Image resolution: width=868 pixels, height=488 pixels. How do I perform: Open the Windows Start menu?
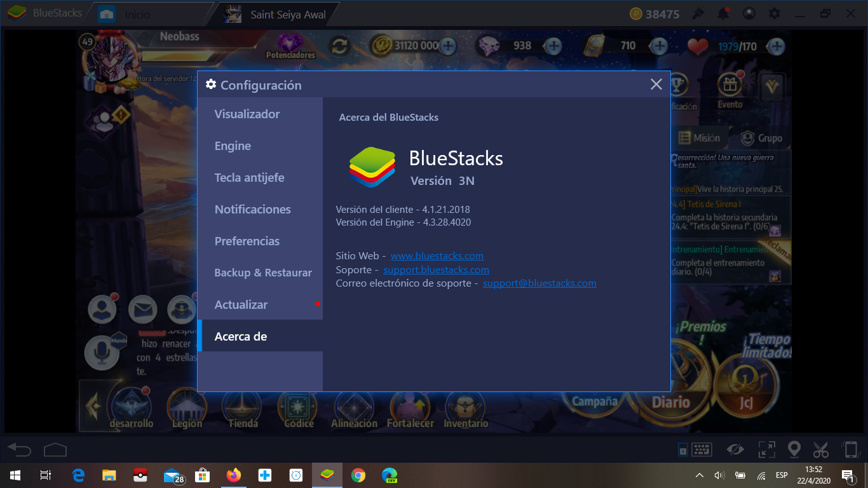point(15,475)
